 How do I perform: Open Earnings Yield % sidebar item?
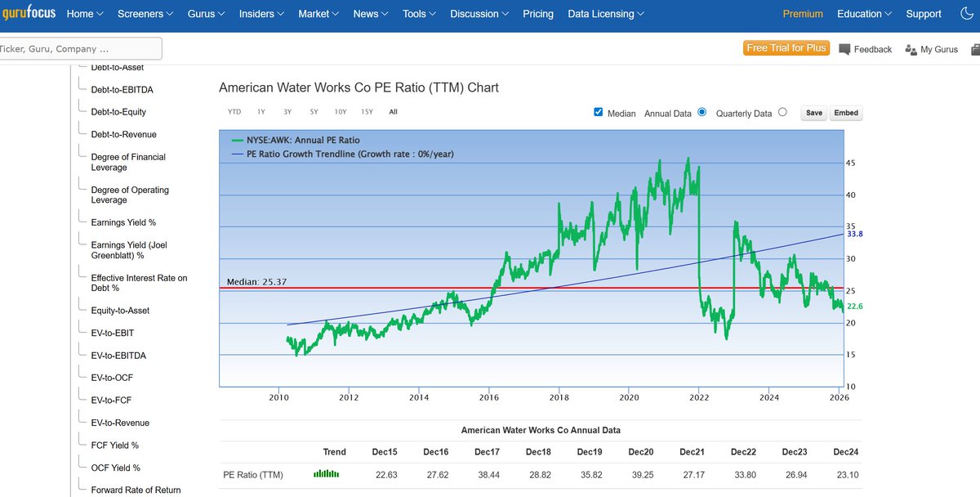point(123,222)
